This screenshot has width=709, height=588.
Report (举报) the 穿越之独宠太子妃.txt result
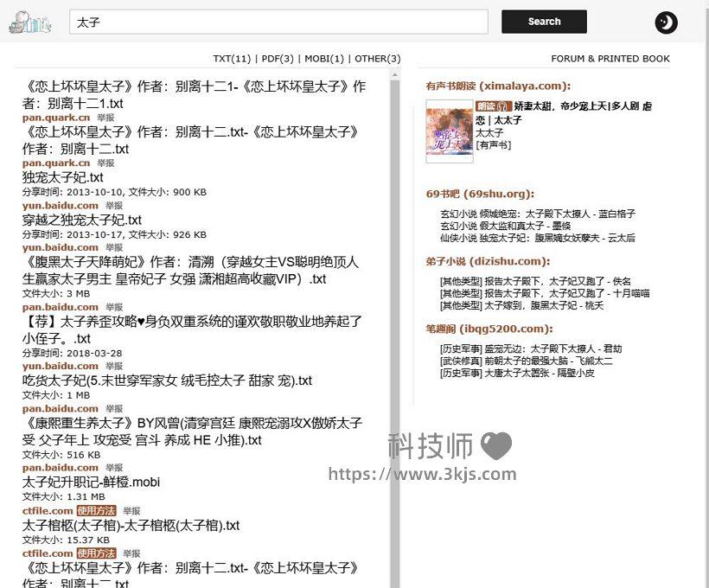(114, 247)
